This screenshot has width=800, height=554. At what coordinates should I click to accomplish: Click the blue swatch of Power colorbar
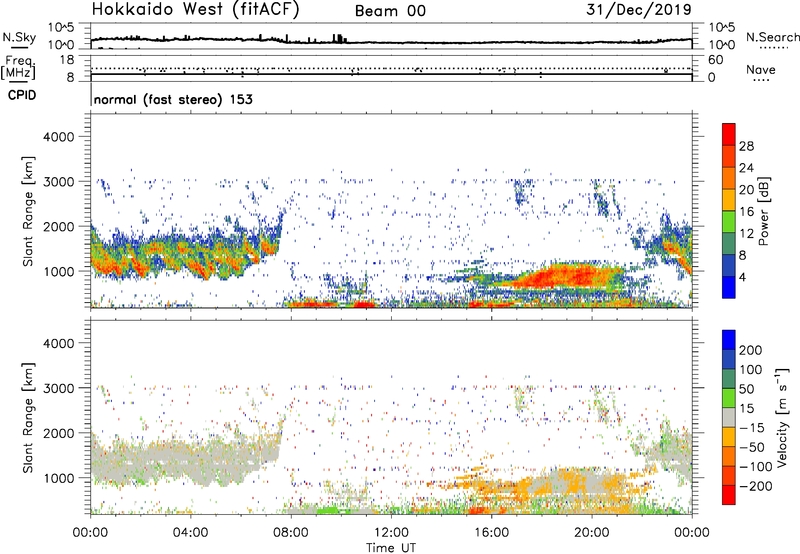[x=729, y=287]
